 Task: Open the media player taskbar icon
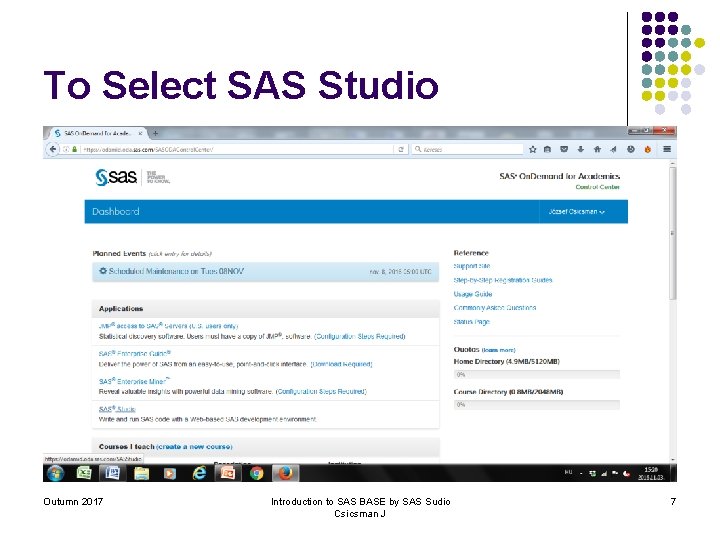point(170,473)
